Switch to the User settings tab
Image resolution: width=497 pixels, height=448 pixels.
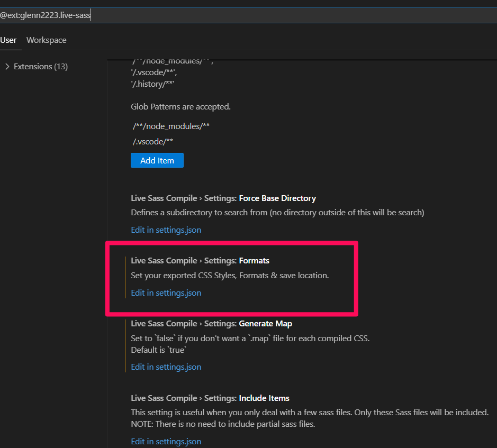coord(8,40)
